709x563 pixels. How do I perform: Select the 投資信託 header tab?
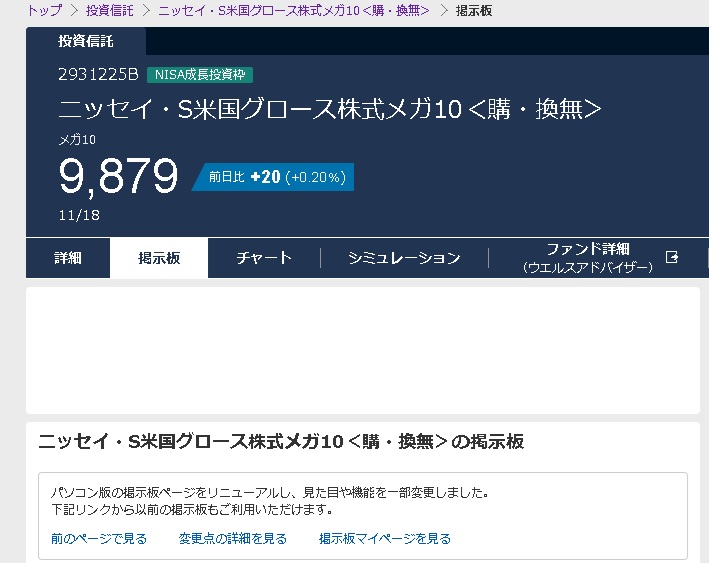tap(86, 41)
